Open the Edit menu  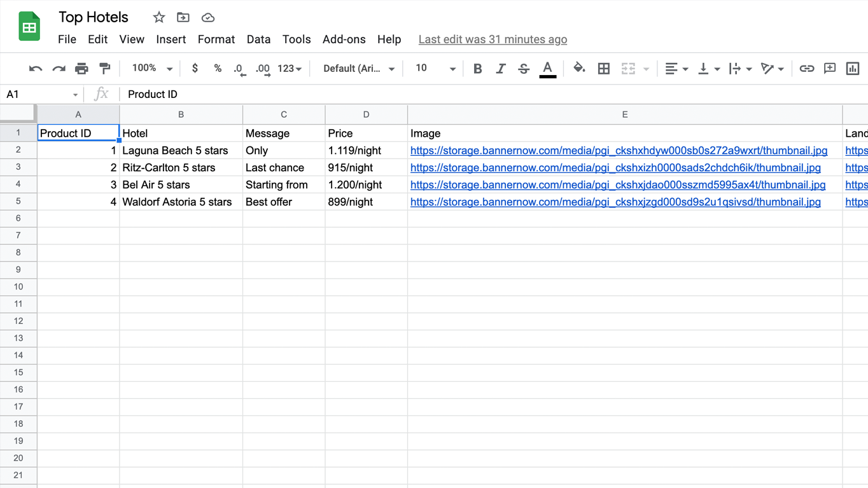97,39
